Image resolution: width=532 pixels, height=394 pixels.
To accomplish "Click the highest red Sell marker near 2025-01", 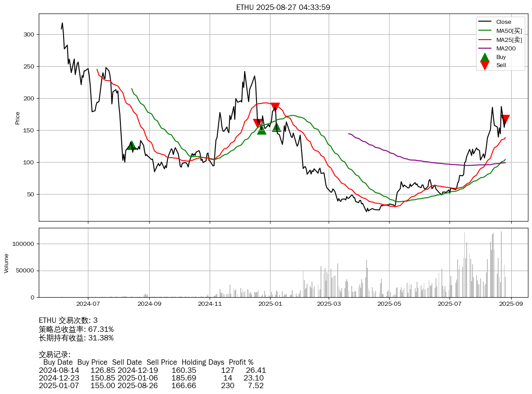I will 275,107.
